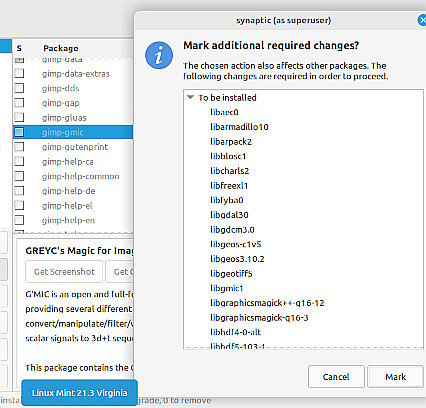
Task: Click the Mark button in dialog
Action: (395, 377)
